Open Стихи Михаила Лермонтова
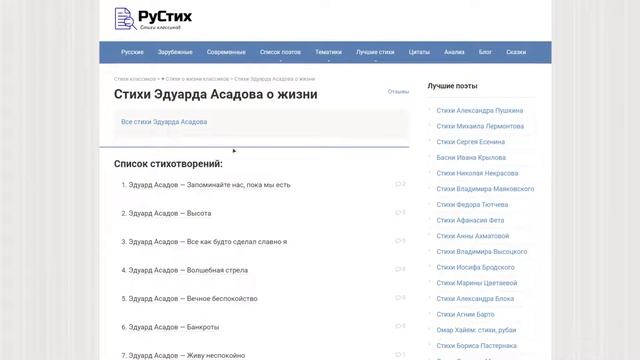The width and height of the screenshot is (640, 360). tap(480, 127)
